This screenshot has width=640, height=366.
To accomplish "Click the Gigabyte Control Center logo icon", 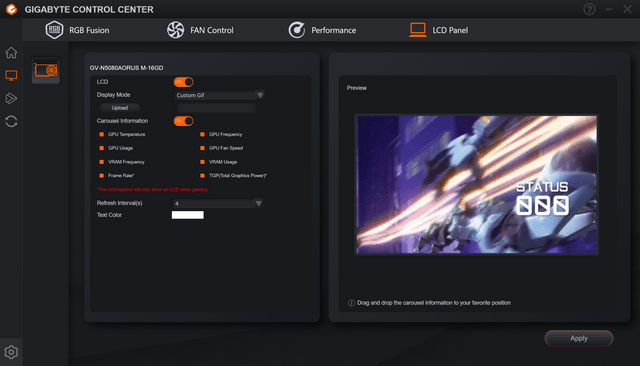I will pyautogui.click(x=11, y=9).
